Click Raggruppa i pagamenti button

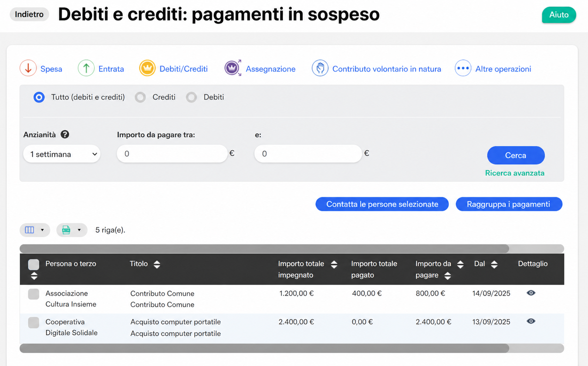point(508,204)
